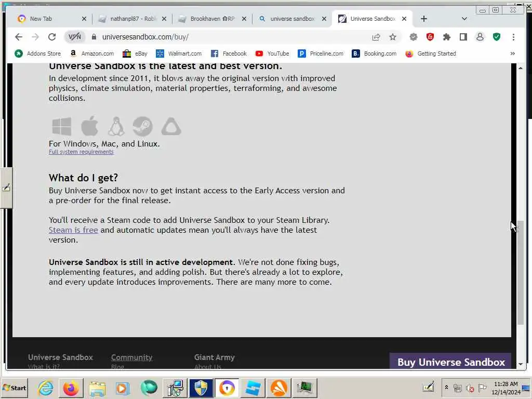Show more bookmarks chevron
This screenshot has width=532, height=399.
[512, 54]
